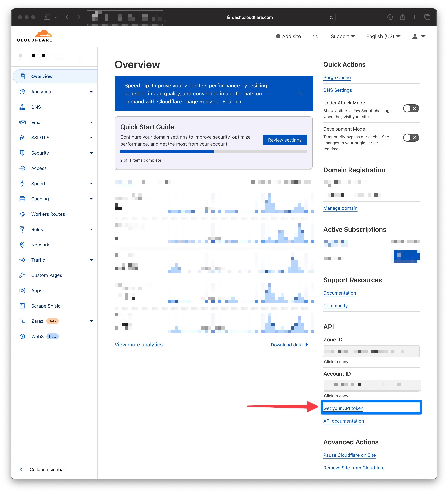Open the Purge Cache link
448x493 pixels.
(x=337, y=77)
